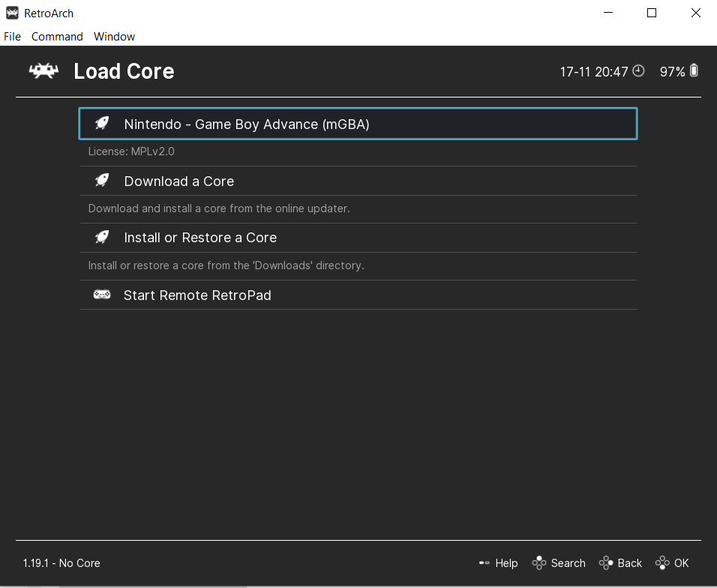Click the clock icon near the time display
Viewport: 717px width, 588px height.
[638, 70]
